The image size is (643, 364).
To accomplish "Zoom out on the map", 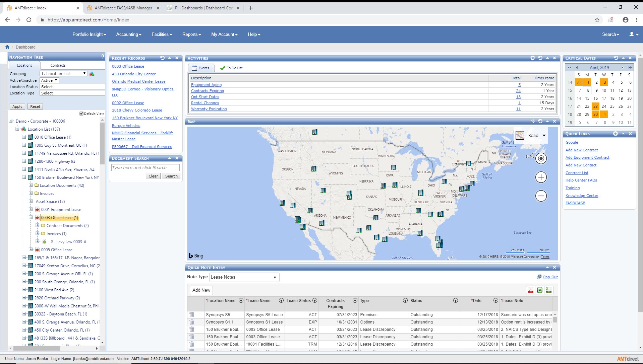I will coord(541,196).
